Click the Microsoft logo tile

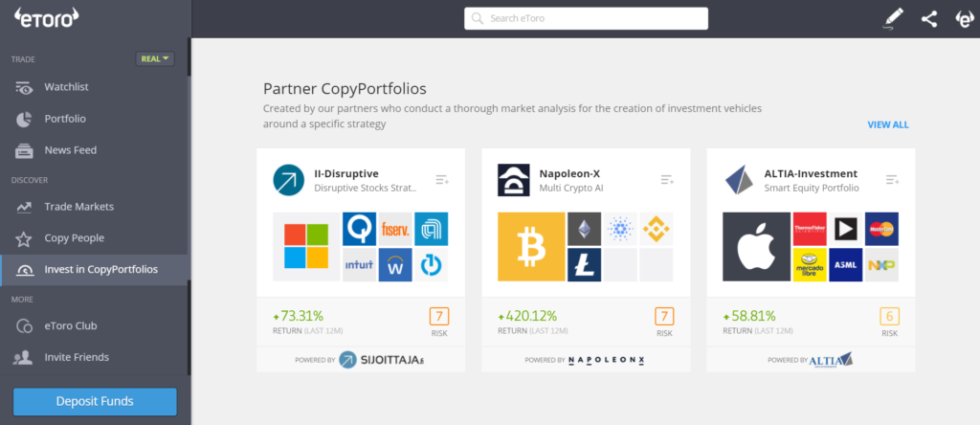pos(305,247)
